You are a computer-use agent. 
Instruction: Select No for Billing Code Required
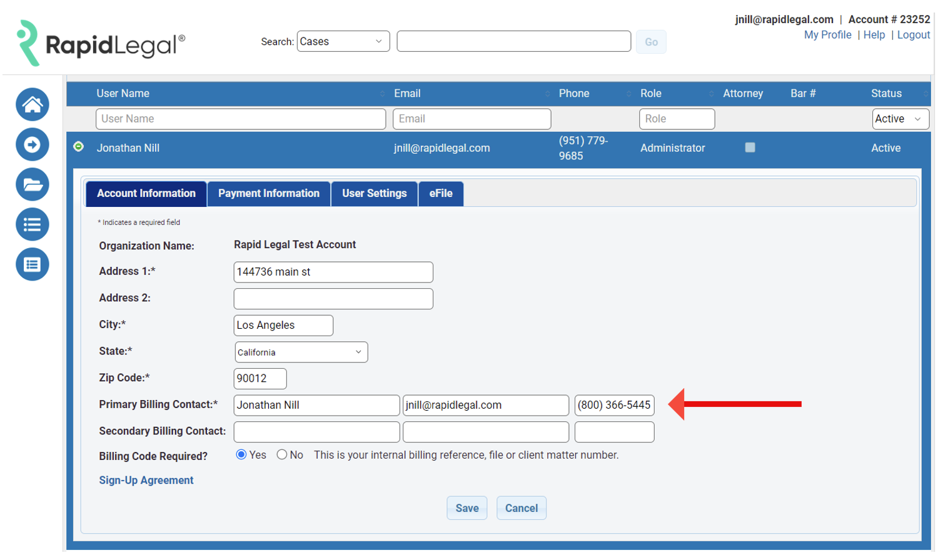pyautogui.click(x=282, y=455)
